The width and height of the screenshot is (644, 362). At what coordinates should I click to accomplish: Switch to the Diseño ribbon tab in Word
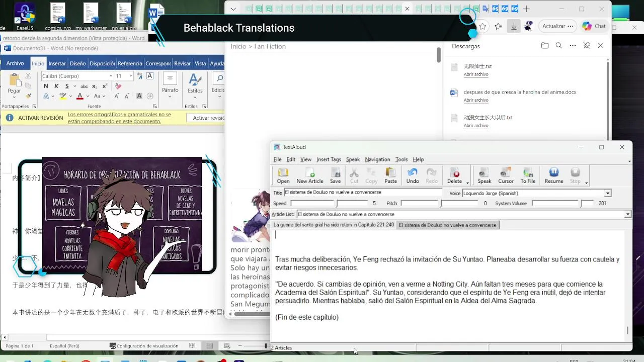click(77, 63)
